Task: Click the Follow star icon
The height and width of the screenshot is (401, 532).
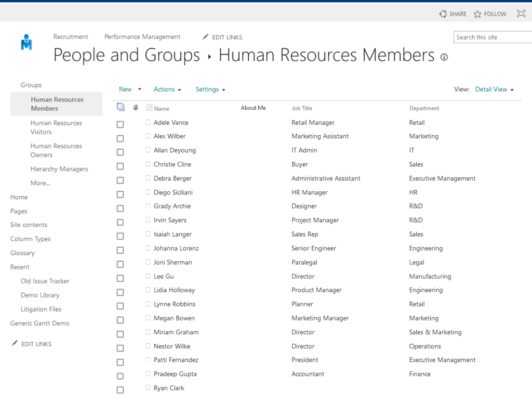Action: pos(477,14)
